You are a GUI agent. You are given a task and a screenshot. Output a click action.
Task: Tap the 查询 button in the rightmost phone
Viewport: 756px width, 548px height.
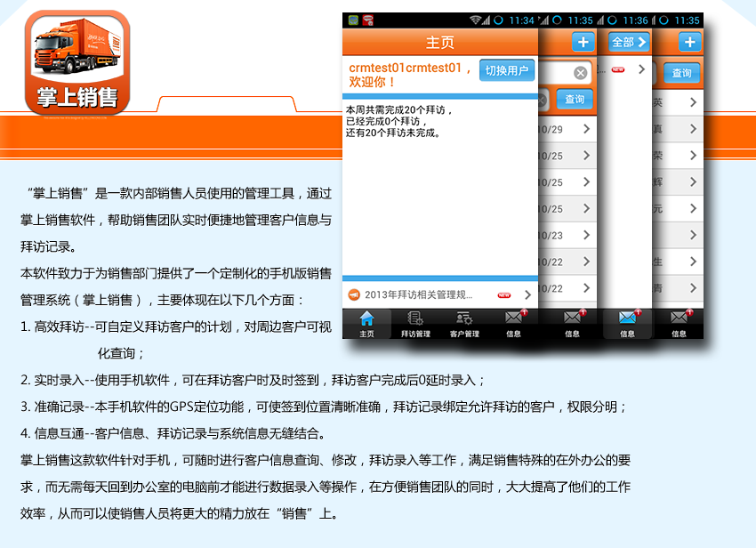click(682, 73)
